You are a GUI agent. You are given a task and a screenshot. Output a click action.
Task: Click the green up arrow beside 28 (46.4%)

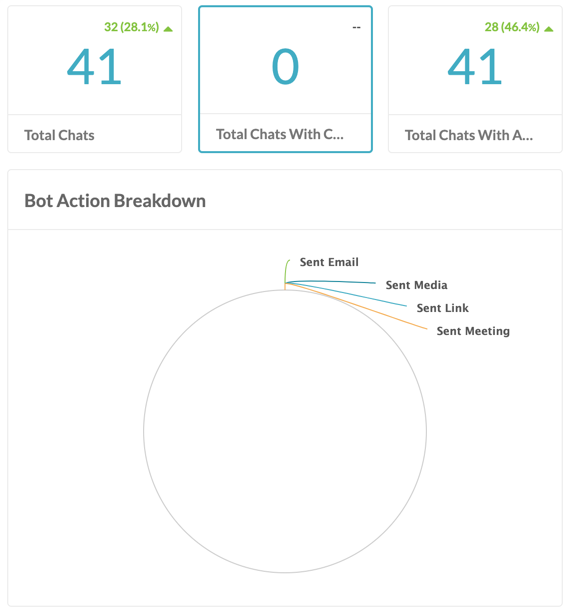[x=548, y=29]
